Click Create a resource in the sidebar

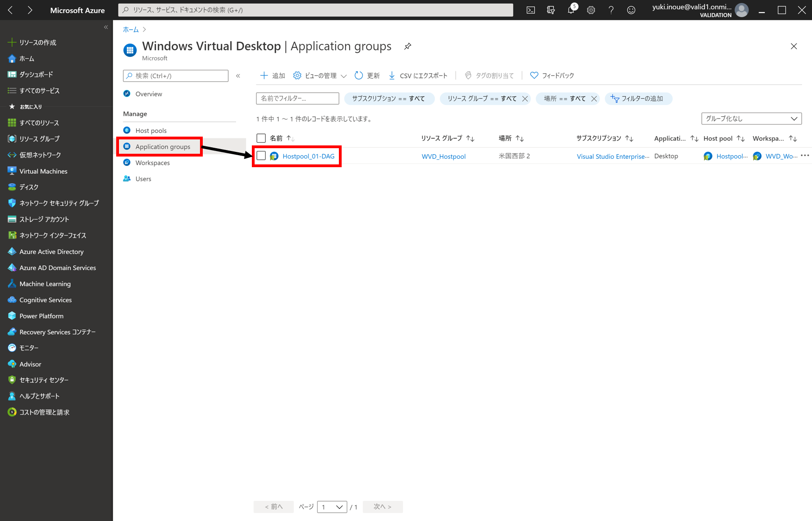pyautogui.click(x=37, y=43)
